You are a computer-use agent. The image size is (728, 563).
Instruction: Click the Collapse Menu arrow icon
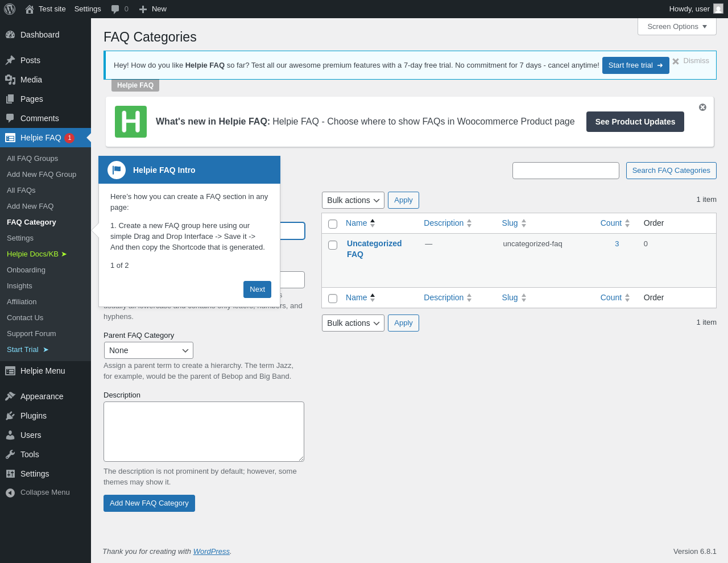(10, 492)
